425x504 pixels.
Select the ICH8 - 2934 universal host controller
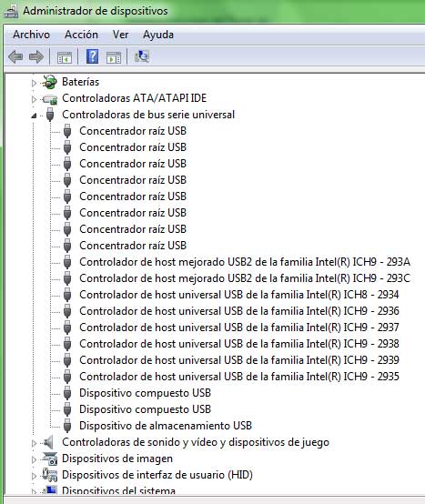(x=239, y=295)
